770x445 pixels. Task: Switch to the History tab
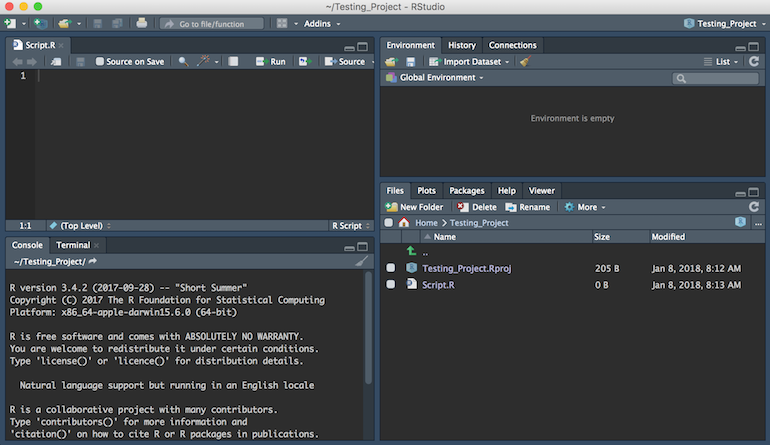pos(462,45)
